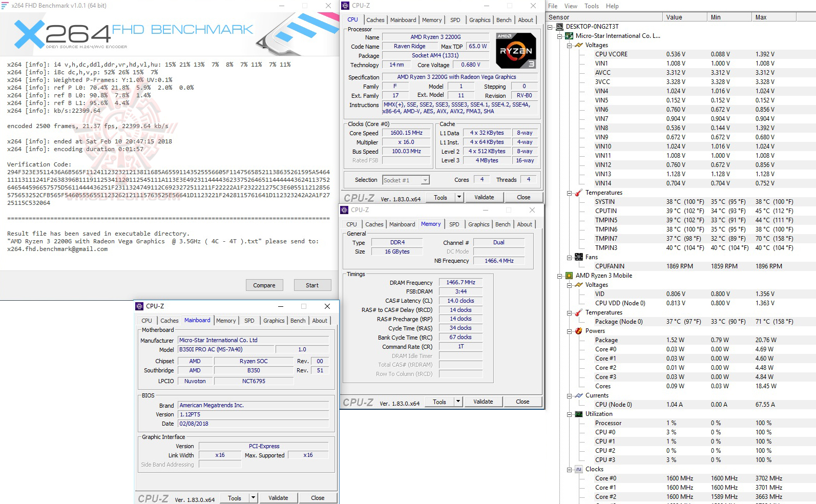Click the Fans icon in HWMonitor tree

pyautogui.click(x=579, y=257)
